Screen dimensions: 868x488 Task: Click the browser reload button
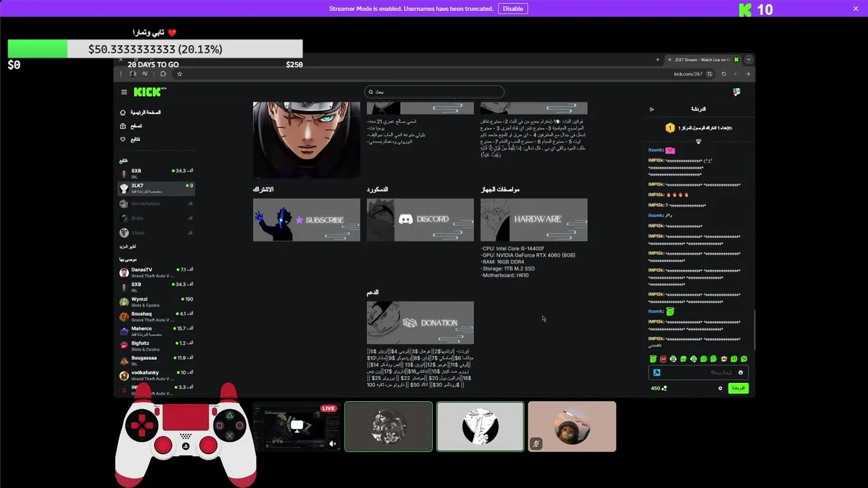pos(724,74)
